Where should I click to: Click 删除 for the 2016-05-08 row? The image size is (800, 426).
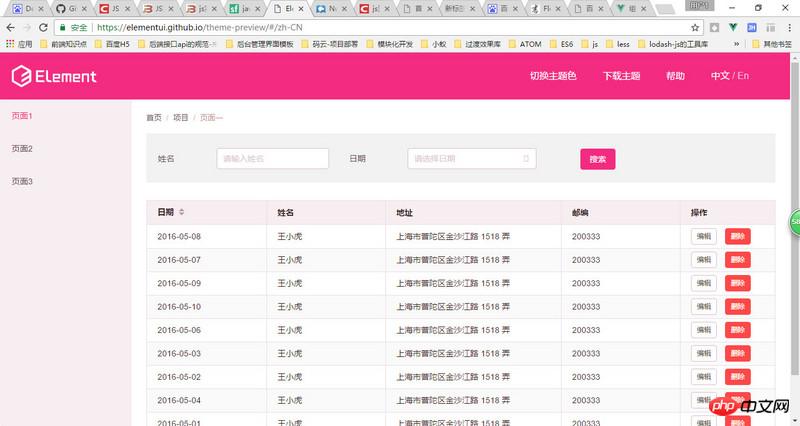(738, 236)
